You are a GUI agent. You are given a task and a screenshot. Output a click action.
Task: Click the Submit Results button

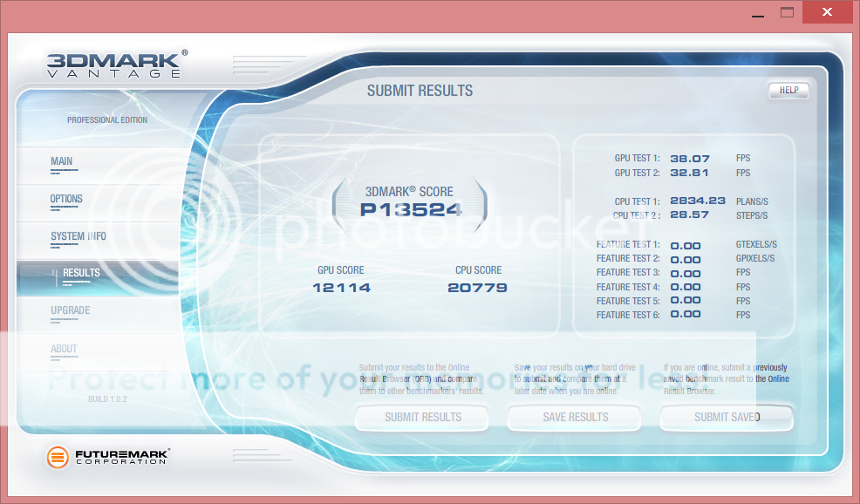coord(423,418)
